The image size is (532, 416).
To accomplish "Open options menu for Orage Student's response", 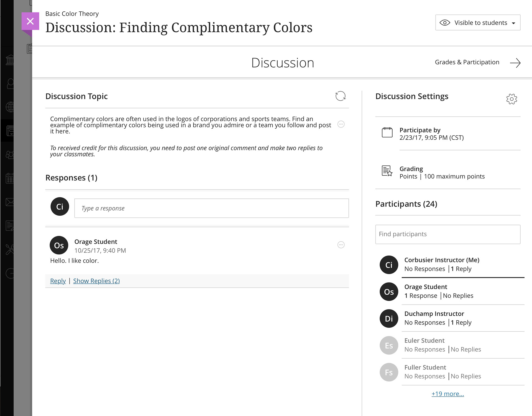I will tap(341, 245).
